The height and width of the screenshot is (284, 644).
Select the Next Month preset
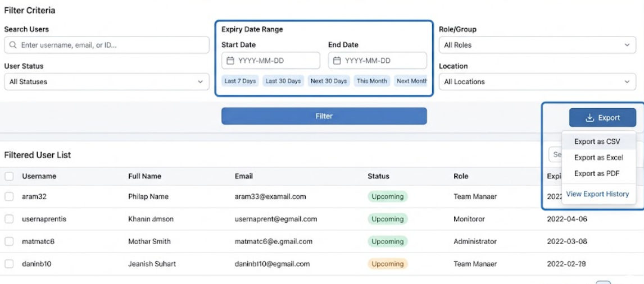(411, 81)
